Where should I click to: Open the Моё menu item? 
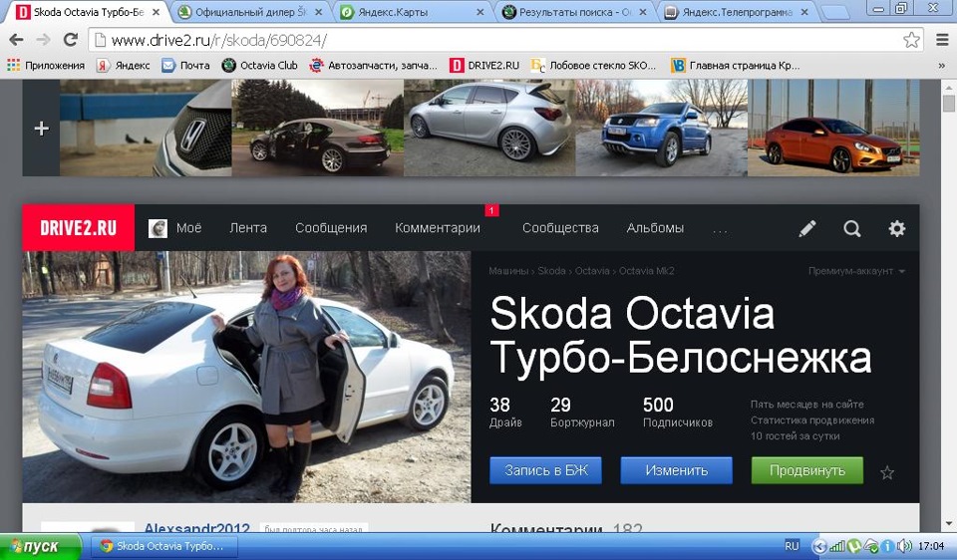[x=188, y=228]
